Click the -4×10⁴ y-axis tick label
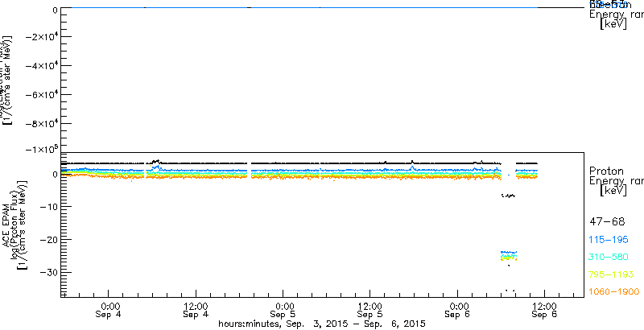The image size is (644, 330). click(x=41, y=66)
